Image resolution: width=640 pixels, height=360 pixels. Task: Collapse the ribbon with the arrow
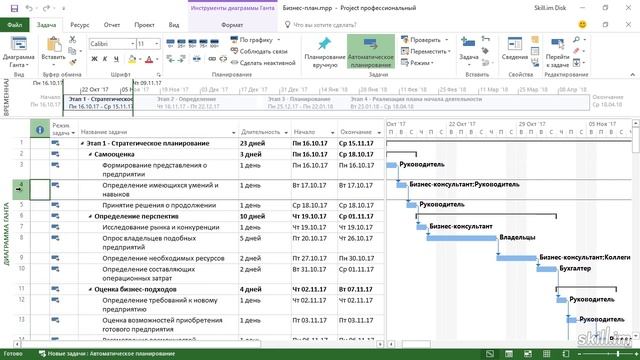click(x=632, y=75)
